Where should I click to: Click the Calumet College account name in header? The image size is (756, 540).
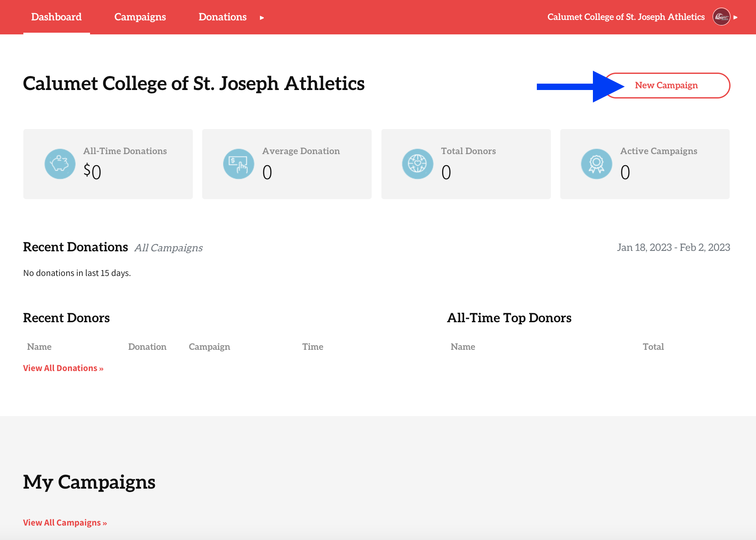[x=626, y=17]
